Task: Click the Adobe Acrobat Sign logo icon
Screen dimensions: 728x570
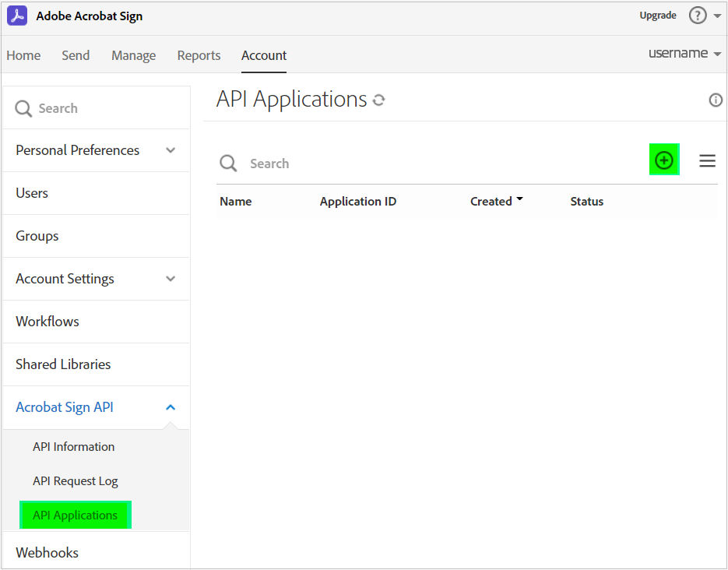Action: (x=17, y=16)
